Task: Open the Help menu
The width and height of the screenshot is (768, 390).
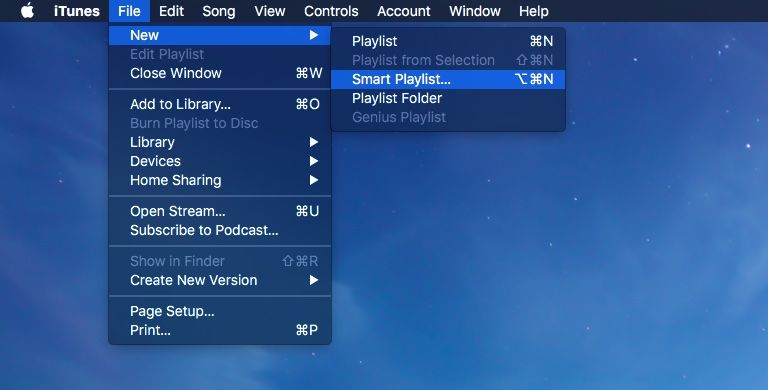Action: [534, 11]
